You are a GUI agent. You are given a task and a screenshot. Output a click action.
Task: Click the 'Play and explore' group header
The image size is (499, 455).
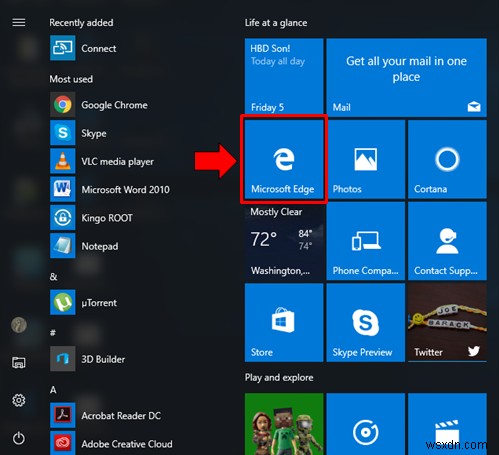tap(279, 378)
